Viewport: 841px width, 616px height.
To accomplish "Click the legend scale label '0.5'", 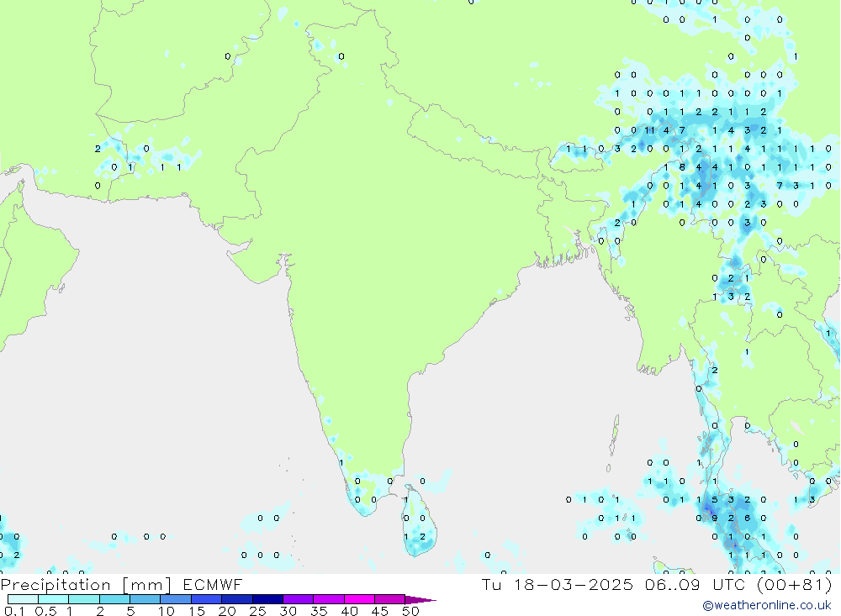I will coord(45,611).
